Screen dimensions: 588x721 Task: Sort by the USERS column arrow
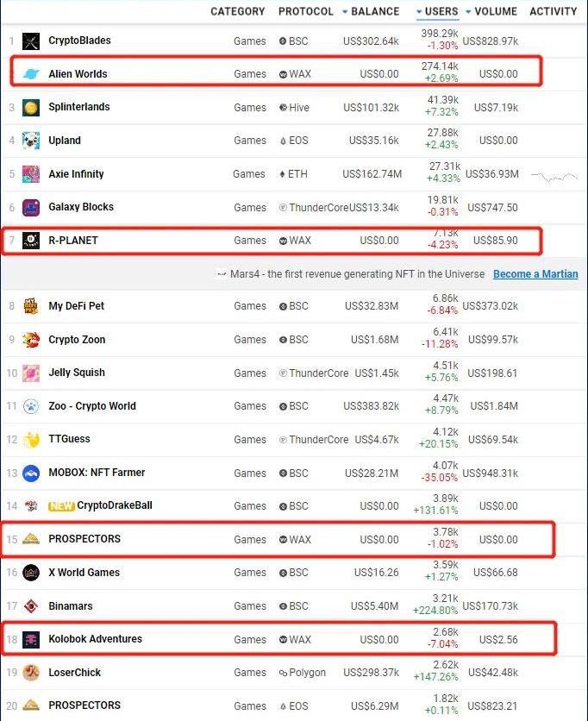click(x=420, y=12)
